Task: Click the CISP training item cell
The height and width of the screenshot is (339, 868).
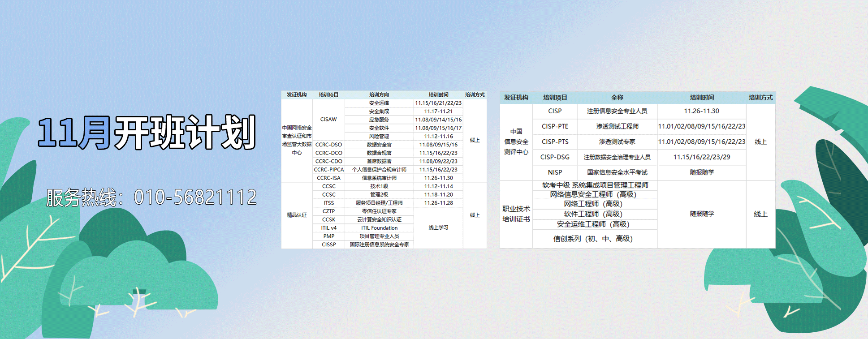Action: tap(555, 111)
